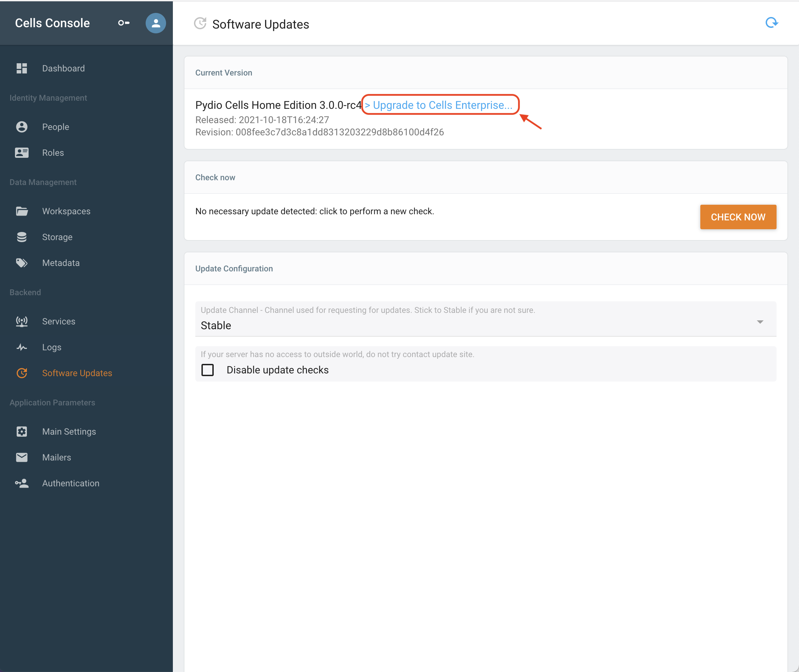Click the Main Settings gear icon
Image resolution: width=799 pixels, height=672 pixels.
point(22,432)
